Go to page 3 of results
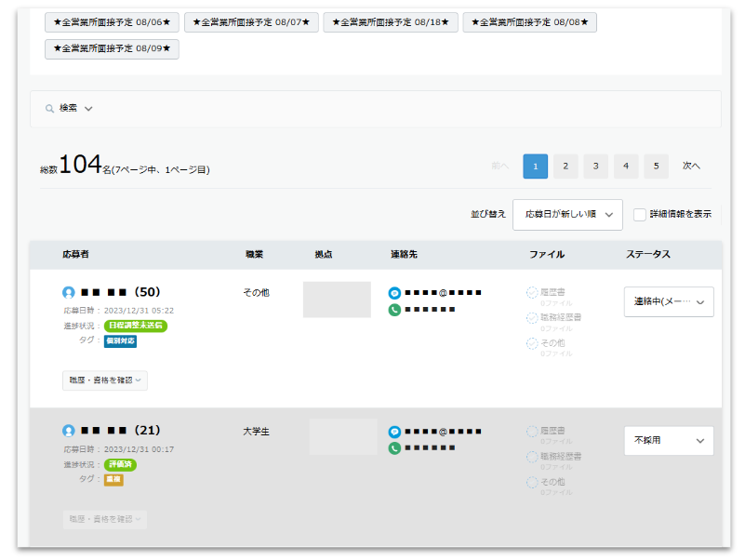This screenshot has width=745, height=560. (x=595, y=167)
